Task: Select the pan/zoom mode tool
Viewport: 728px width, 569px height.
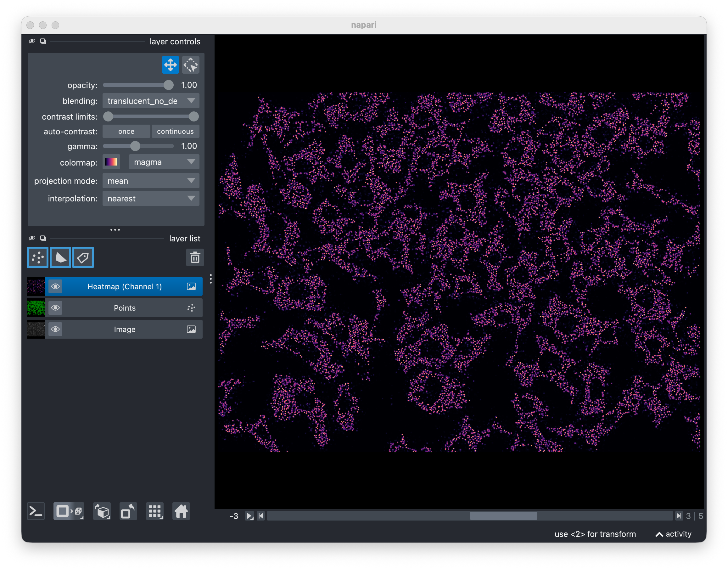Action: point(170,65)
